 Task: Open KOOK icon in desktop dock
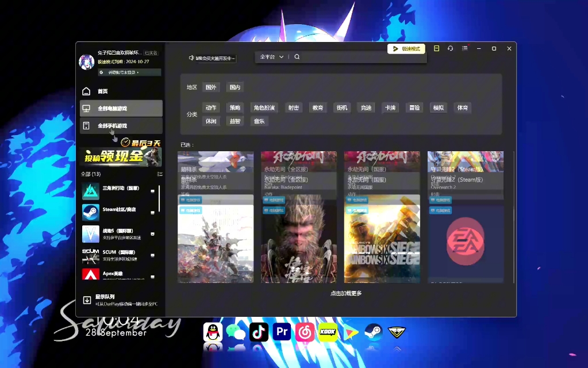coord(328,332)
